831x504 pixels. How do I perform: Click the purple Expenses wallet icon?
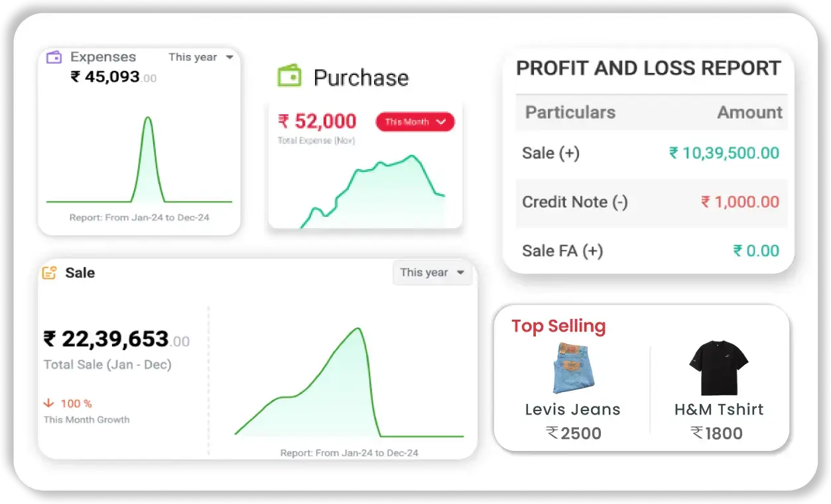54,58
